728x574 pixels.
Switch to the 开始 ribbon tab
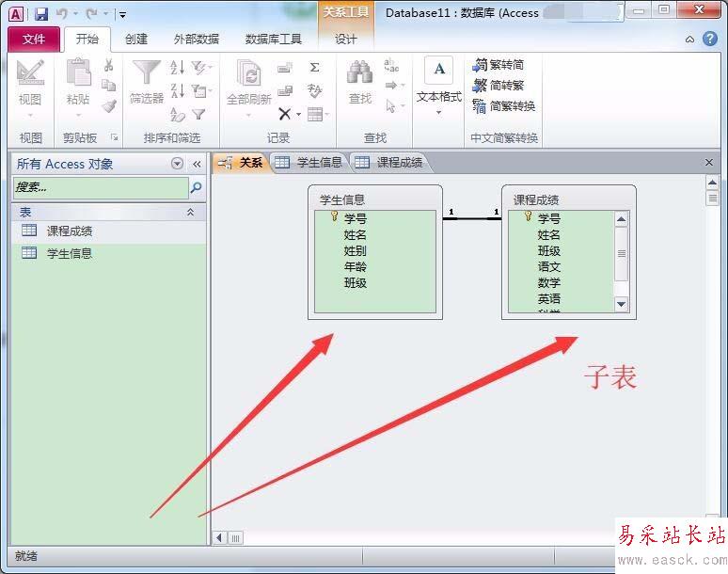(87, 39)
